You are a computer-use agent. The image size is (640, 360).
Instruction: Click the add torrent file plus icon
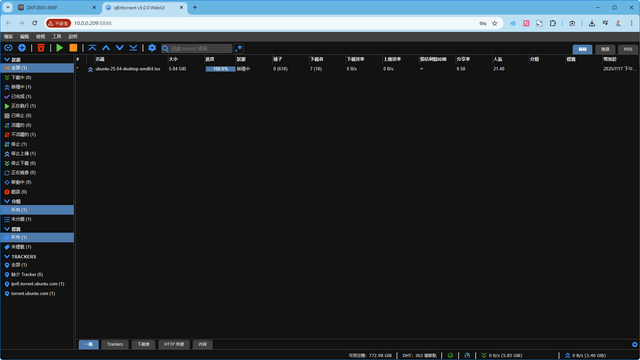pos(22,48)
